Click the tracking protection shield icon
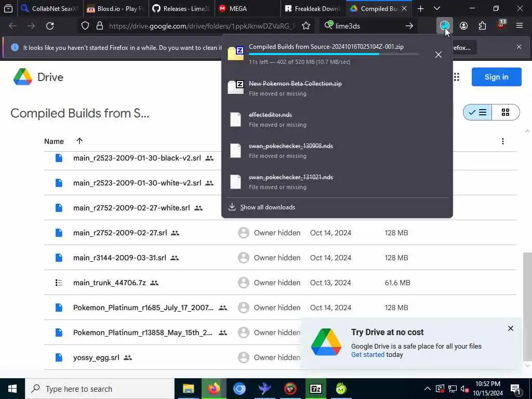This screenshot has height=399, width=532. [x=85, y=26]
